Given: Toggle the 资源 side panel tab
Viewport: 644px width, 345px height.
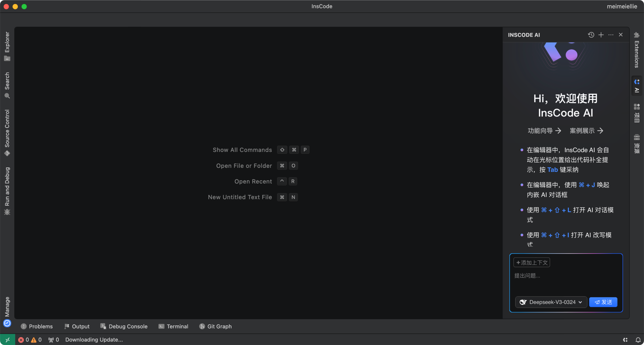Looking at the screenshot, I should 637,144.
